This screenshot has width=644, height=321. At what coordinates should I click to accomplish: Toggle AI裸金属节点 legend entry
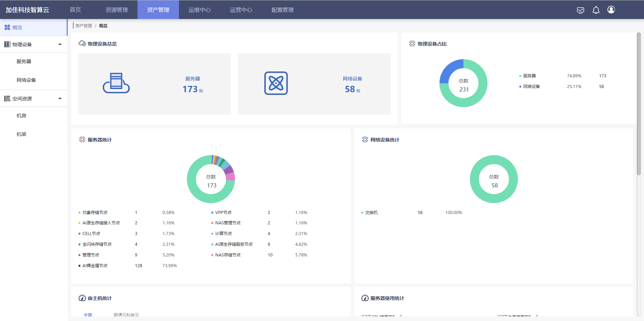[x=95, y=266]
